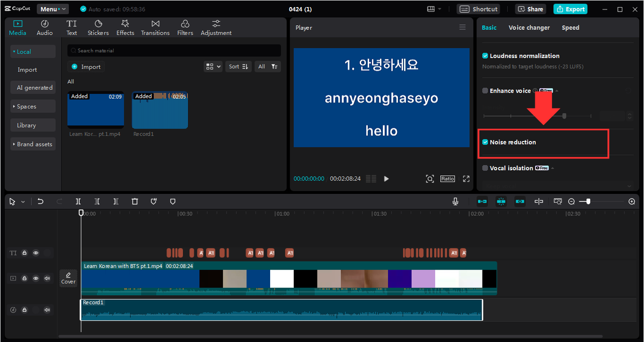Click the Undo icon
Image resolution: width=644 pixels, height=342 pixels.
(40, 201)
